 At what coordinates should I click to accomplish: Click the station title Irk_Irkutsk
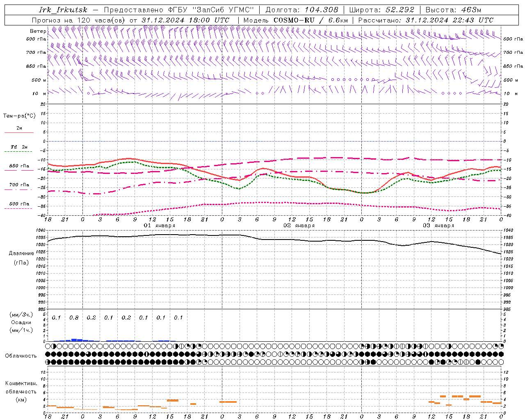pyautogui.click(x=63, y=10)
